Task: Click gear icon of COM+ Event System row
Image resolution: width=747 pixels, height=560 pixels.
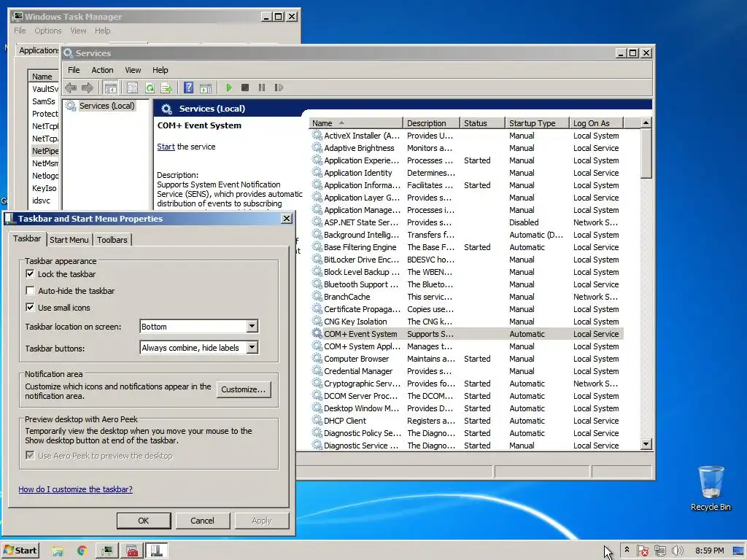Action: pos(317,333)
